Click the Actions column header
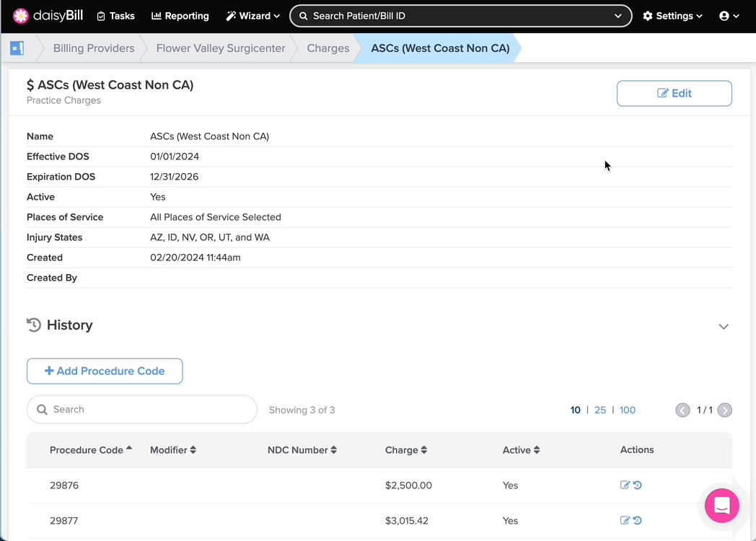The height and width of the screenshot is (541, 756). 637,450
